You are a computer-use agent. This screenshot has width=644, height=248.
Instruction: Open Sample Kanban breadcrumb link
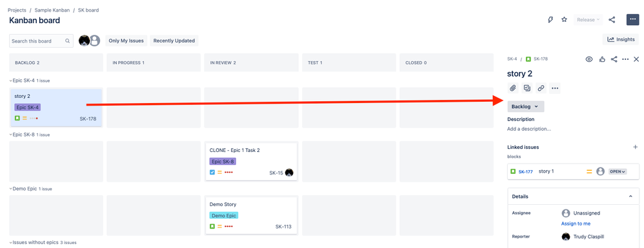(52, 10)
